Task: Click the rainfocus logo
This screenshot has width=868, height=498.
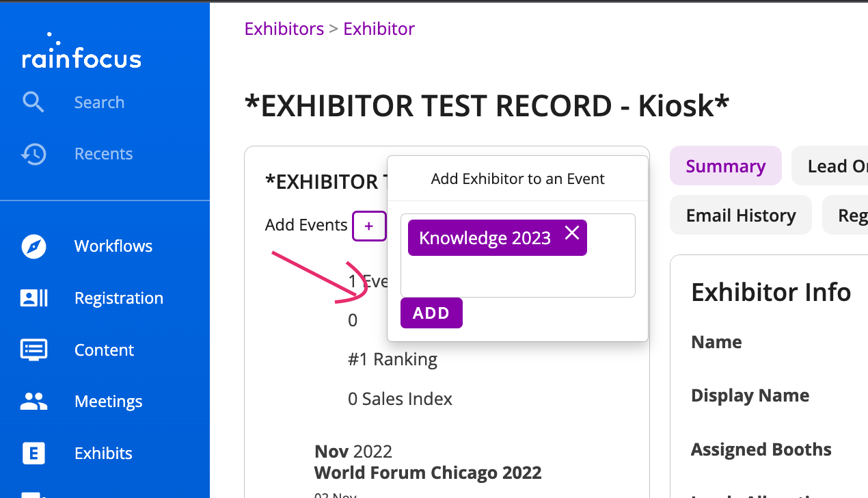Action: [x=81, y=53]
